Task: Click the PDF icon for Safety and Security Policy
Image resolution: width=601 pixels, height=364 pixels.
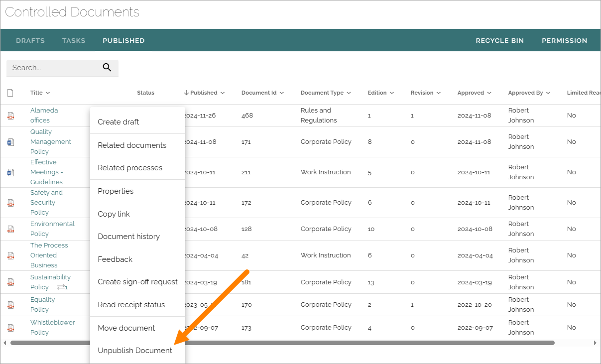Action: (10, 203)
